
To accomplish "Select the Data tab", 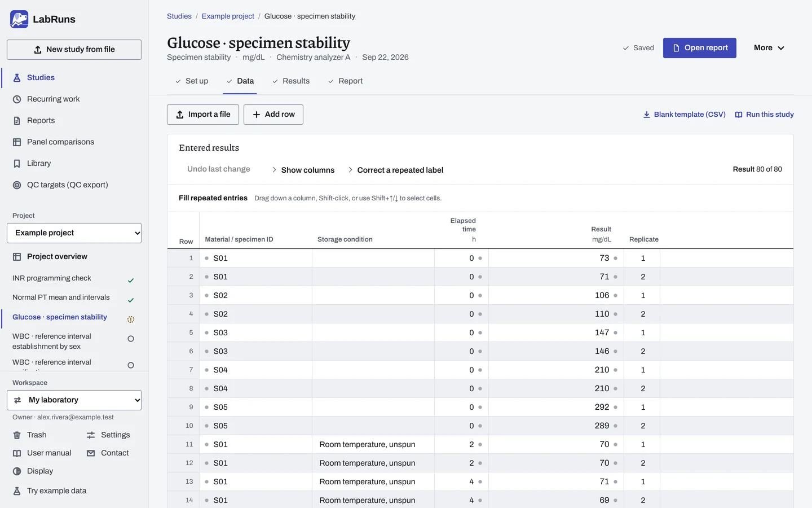I will coord(240,81).
